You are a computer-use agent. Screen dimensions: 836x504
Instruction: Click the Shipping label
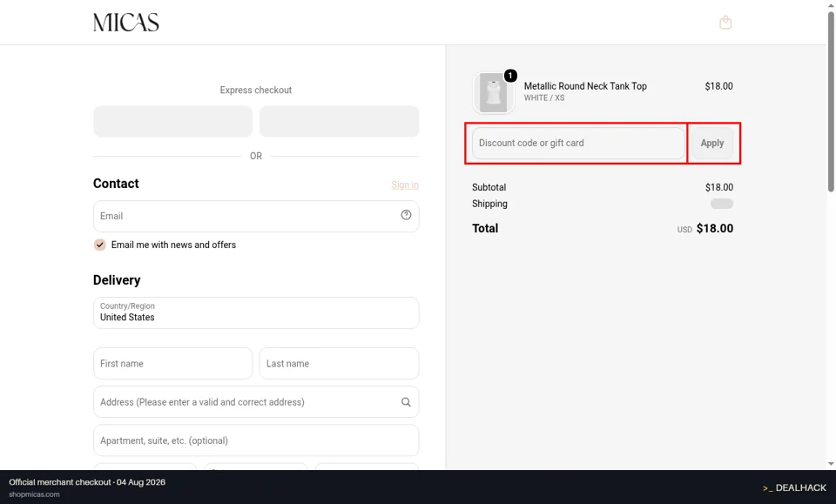pos(489,204)
